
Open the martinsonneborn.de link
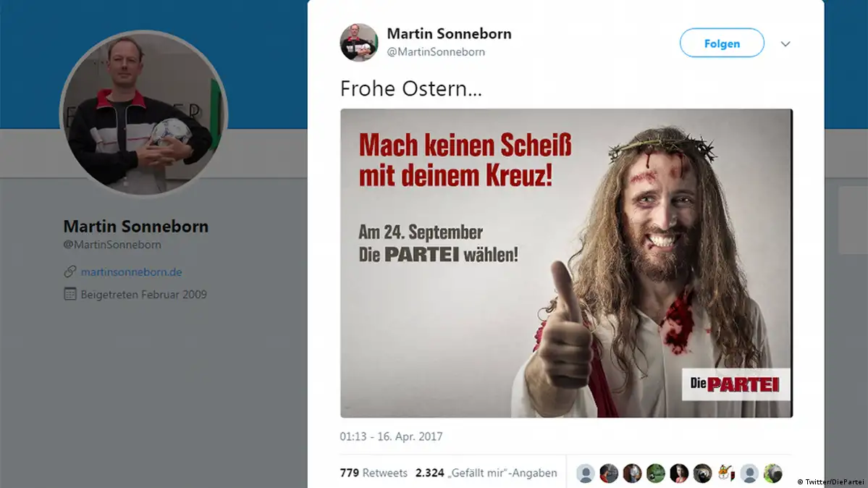coord(131,272)
